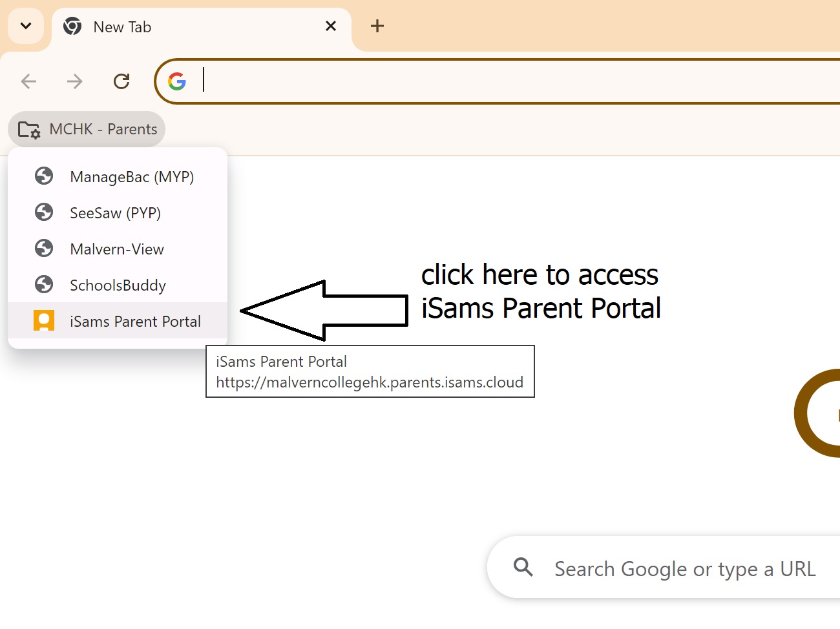Open ManageBac (MYP) bookmark

coord(118,176)
